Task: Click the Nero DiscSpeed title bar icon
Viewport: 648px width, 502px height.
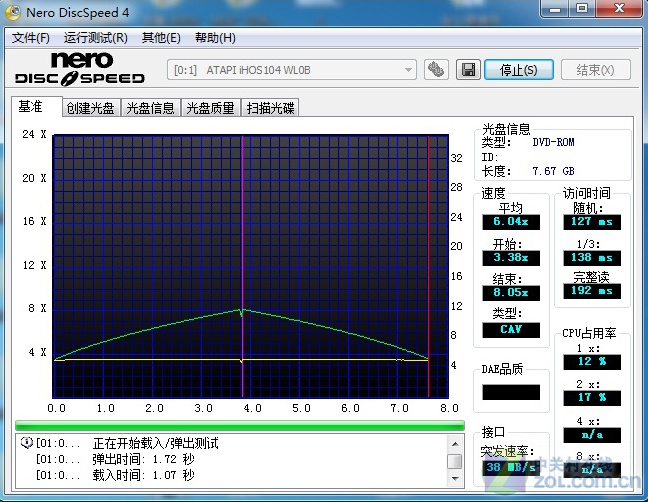Action: click(13, 12)
